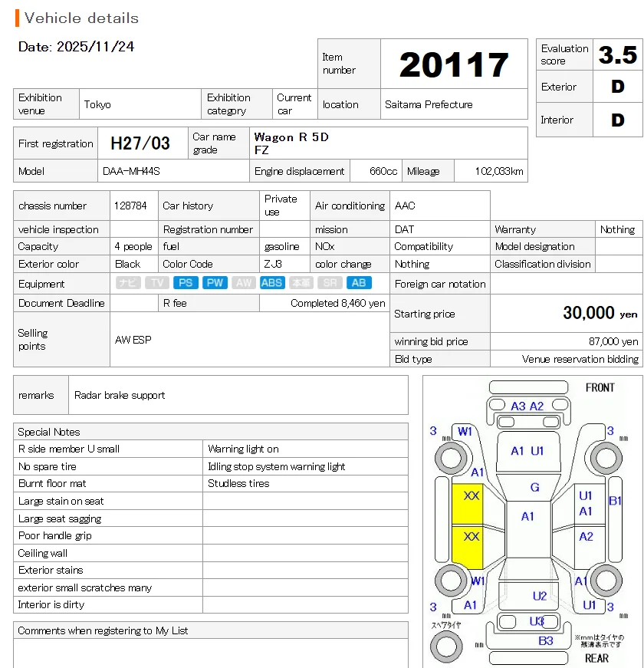Viewport: 644px width, 668px height.
Task: Click the Wagon R 5D FZ car name
Action: click(291, 143)
